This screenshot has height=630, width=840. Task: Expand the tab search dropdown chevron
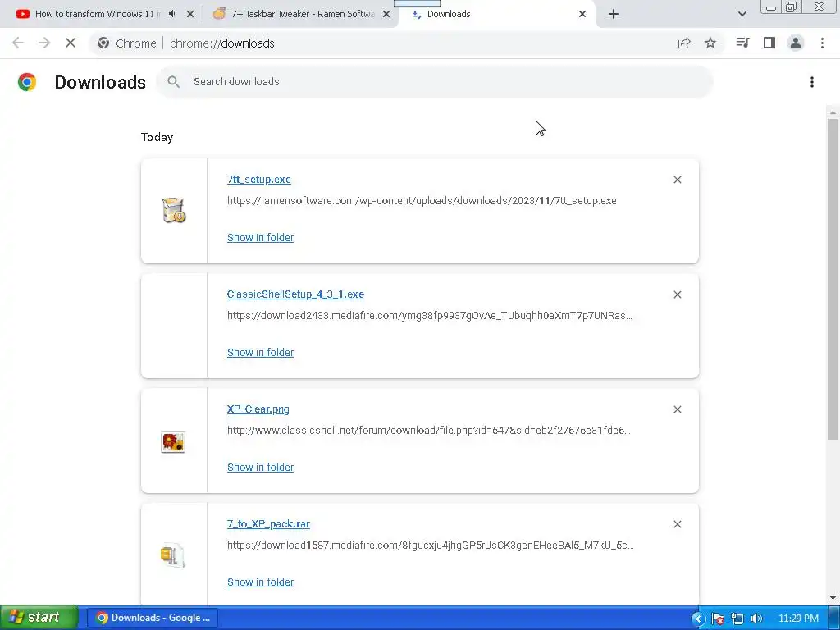tap(742, 14)
